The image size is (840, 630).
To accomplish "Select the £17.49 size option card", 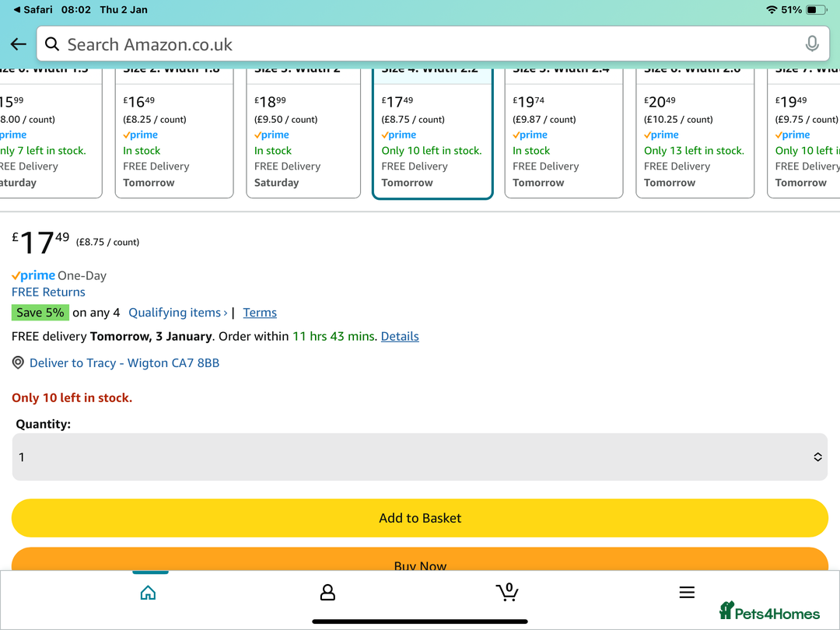I will [x=432, y=134].
